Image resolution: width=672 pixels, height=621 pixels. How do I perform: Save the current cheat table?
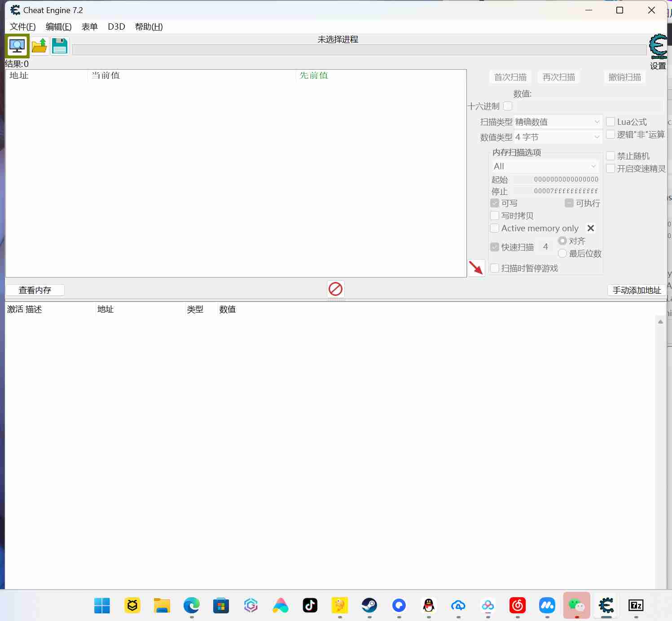(59, 45)
